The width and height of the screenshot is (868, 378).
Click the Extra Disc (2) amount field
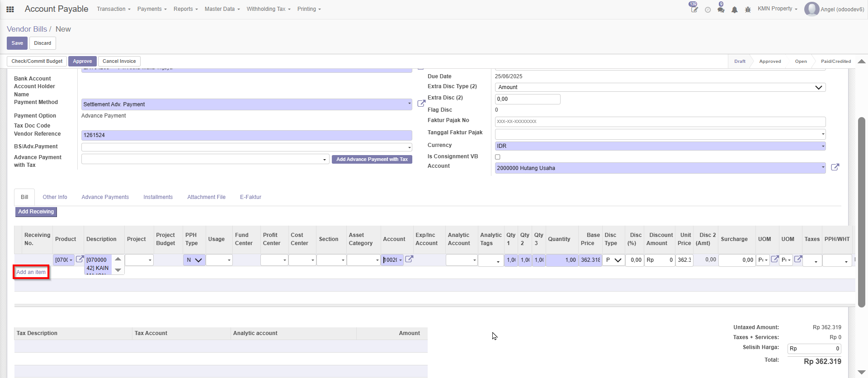pyautogui.click(x=528, y=99)
